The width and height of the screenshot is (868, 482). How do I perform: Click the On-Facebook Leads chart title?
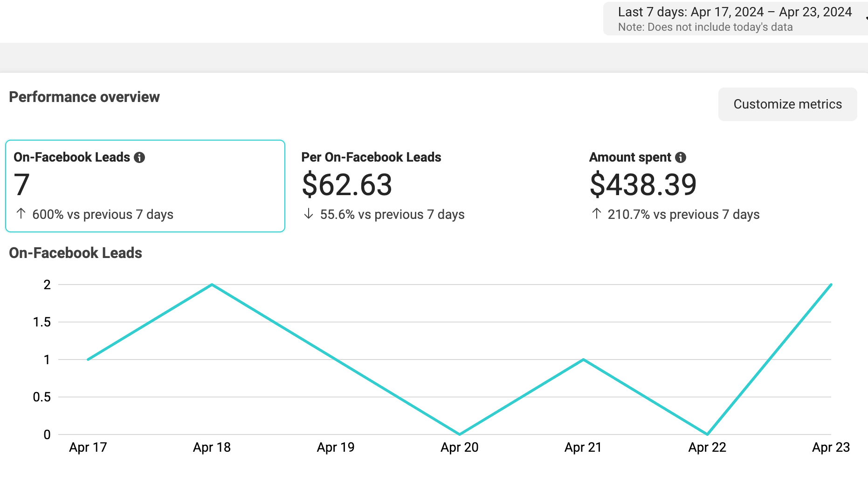[76, 253]
